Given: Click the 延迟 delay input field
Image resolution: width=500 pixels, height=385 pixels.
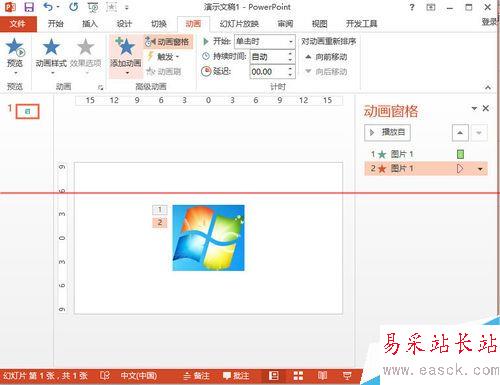Looking at the screenshot, I should tap(268, 71).
